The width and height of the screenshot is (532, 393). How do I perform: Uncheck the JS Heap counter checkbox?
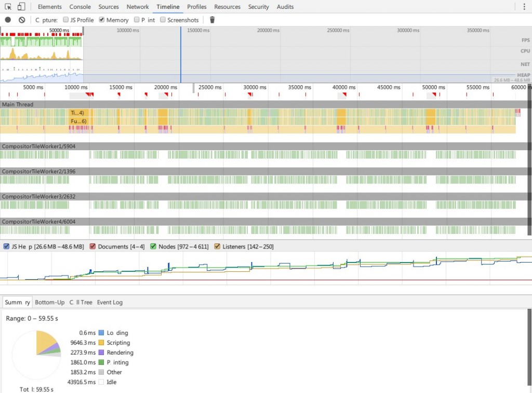tap(6, 246)
